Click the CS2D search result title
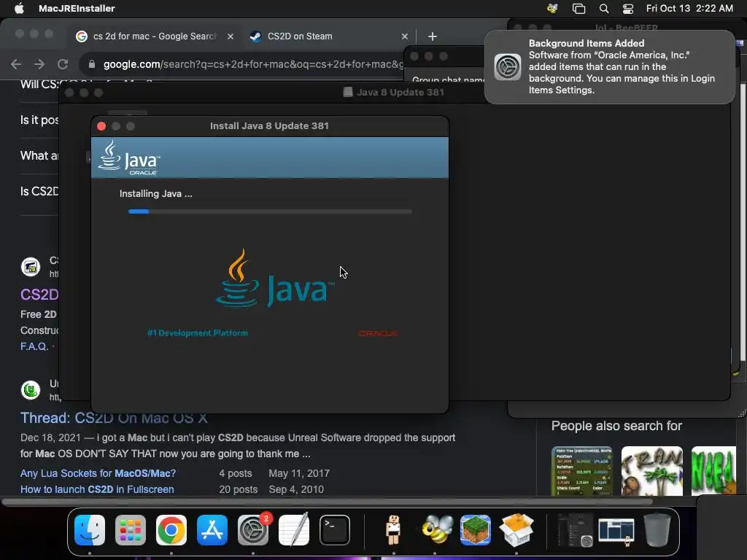This screenshot has width=747, height=560. coord(39,295)
